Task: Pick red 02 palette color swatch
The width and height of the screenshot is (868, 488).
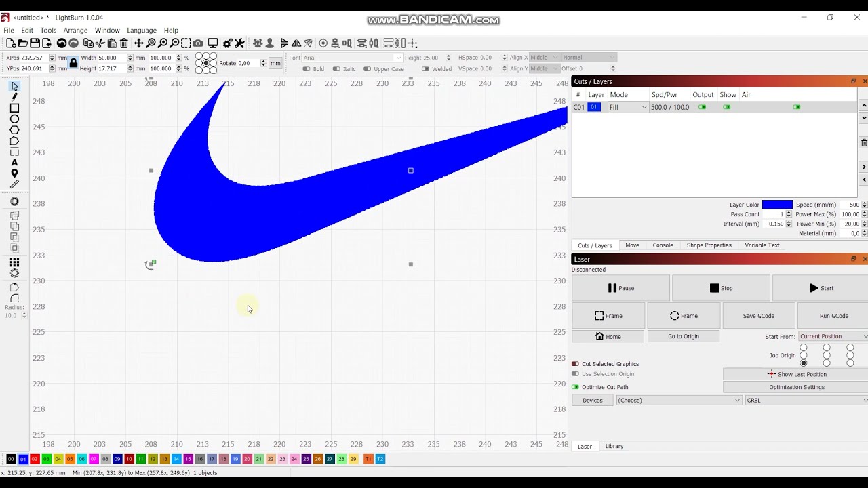Action: coord(35,459)
